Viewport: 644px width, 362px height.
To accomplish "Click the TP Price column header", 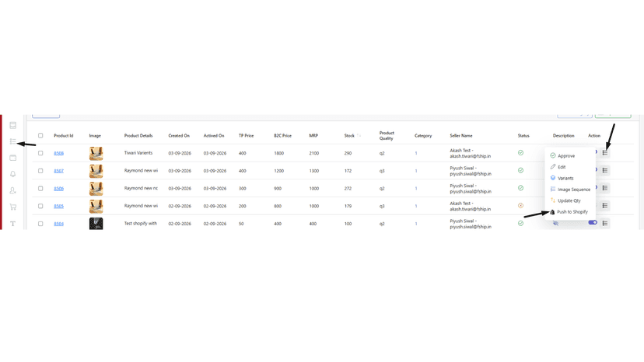I will coord(246,135).
